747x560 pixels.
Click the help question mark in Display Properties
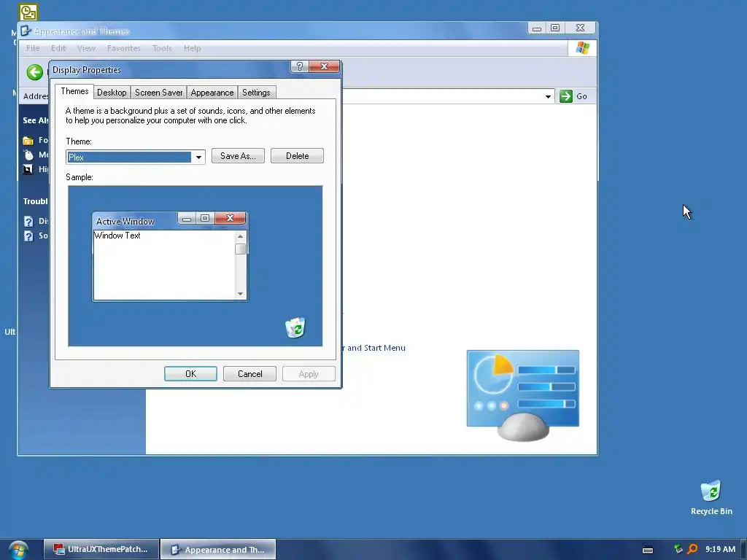click(299, 66)
